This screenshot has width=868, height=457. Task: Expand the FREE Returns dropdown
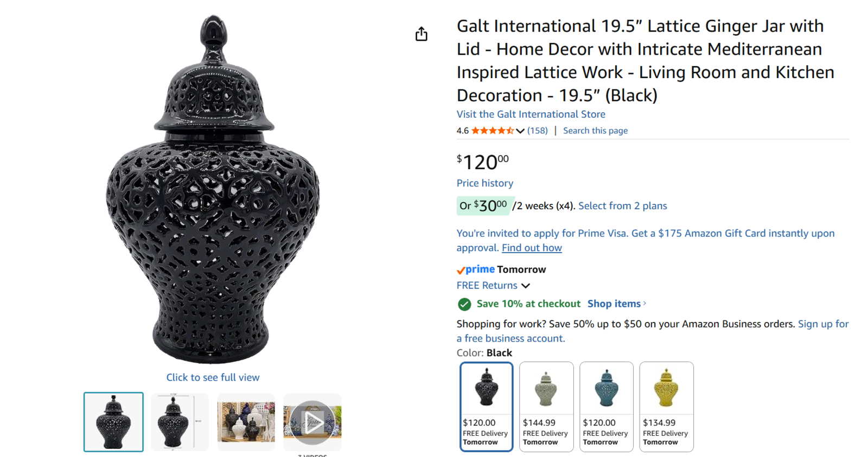(525, 286)
